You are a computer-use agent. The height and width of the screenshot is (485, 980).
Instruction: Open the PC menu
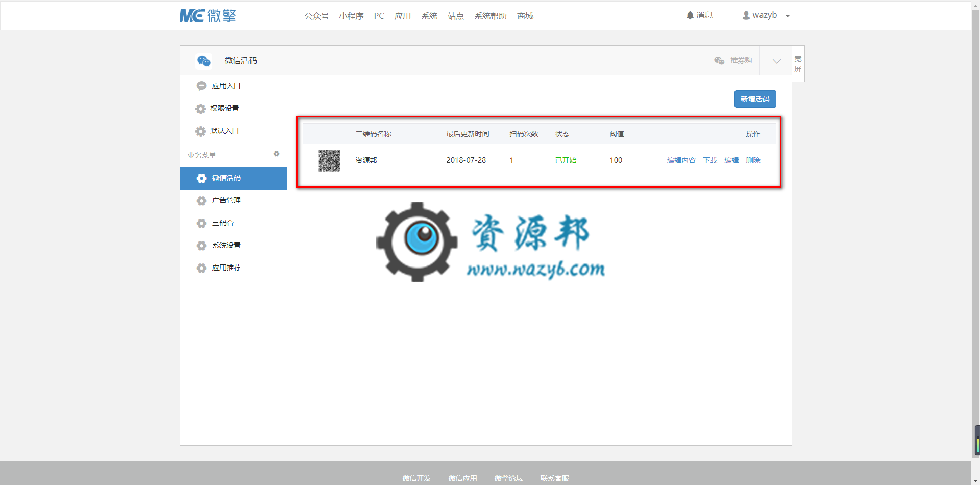click(x=379, y=16)
